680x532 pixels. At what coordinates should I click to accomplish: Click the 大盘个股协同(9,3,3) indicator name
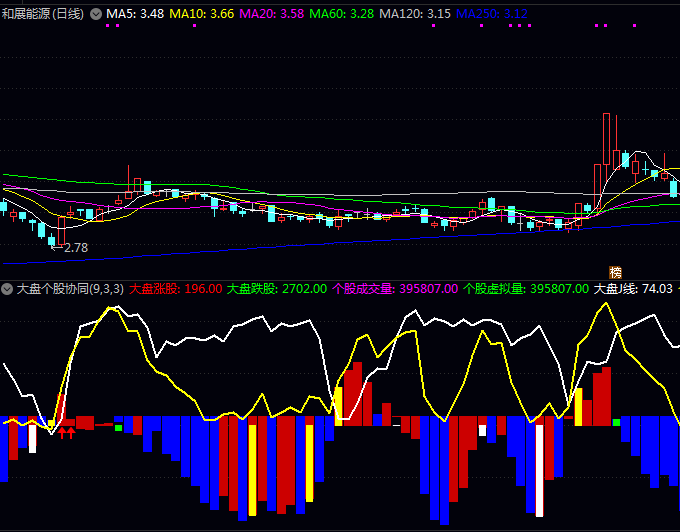(70, 289)
